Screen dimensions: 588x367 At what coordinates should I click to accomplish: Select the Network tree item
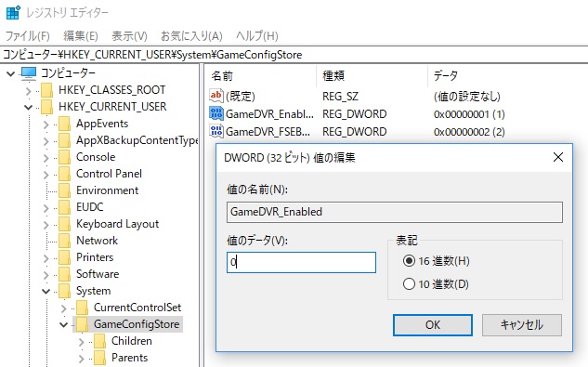click(x=97, y=241)
